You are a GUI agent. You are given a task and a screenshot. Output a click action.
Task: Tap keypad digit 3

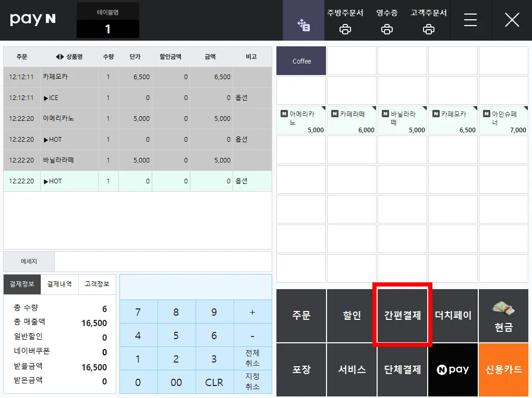(214, 359)
